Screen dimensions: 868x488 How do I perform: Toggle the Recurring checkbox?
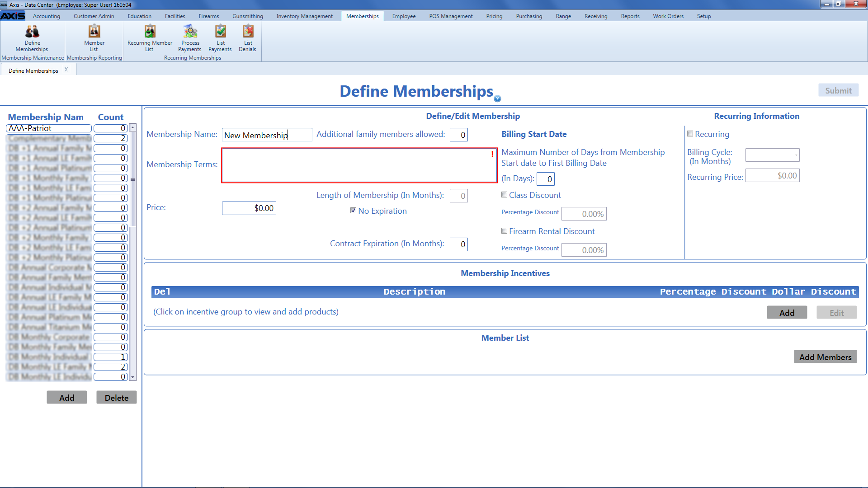pyautogui.click(x=690, y=134)
